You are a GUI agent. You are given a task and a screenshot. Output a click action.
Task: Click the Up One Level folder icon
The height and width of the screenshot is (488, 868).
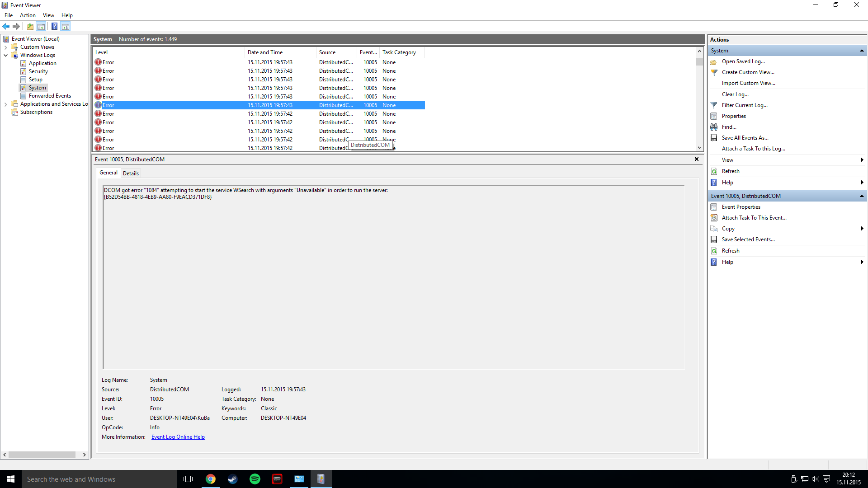pyautogui.click(x=30, y=26)
